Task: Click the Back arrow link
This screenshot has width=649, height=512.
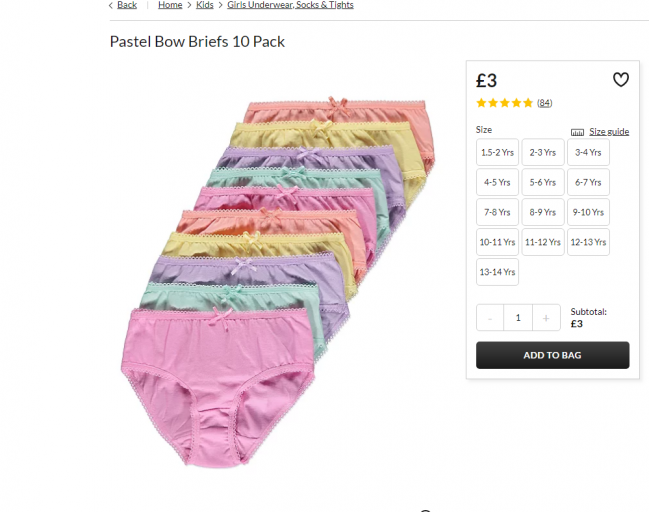Action: click(x=123, y=5)
